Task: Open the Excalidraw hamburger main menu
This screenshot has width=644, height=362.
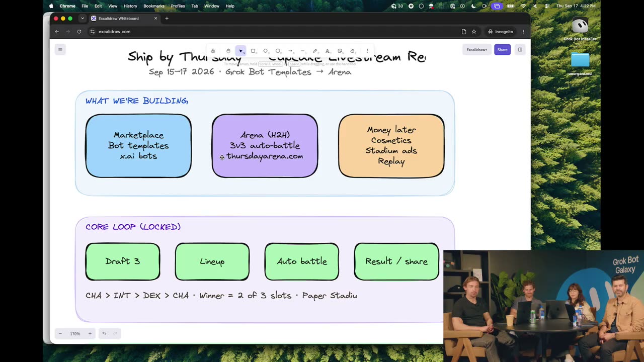Action: pyautogui.click(x=60, y=49)
